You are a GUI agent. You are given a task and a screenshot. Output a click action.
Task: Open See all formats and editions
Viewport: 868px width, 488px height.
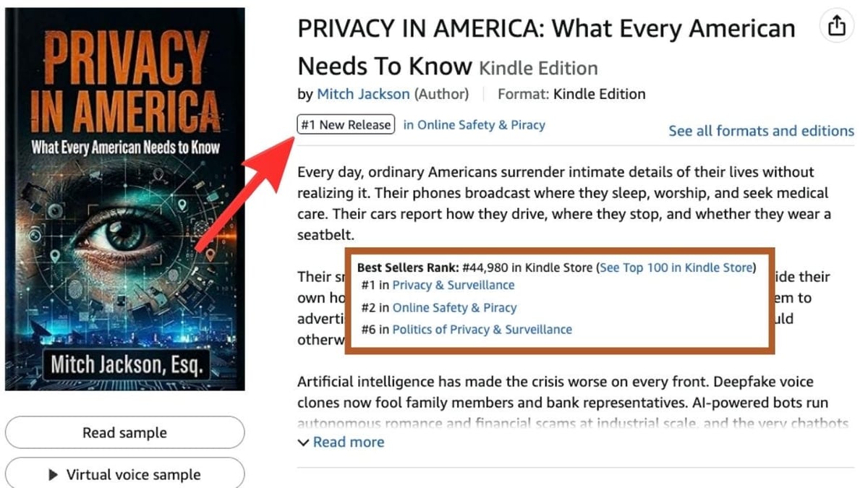click(761, 131)
